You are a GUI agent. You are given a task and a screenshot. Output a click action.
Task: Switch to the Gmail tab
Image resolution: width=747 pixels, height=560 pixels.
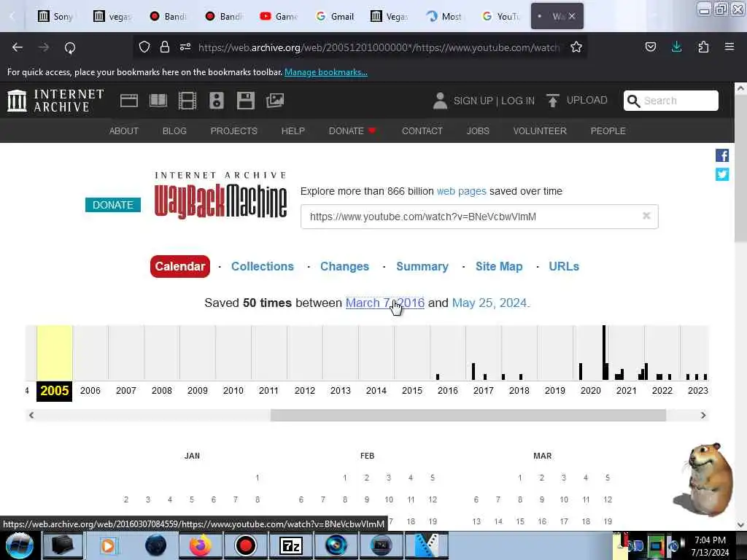(335, 16)
